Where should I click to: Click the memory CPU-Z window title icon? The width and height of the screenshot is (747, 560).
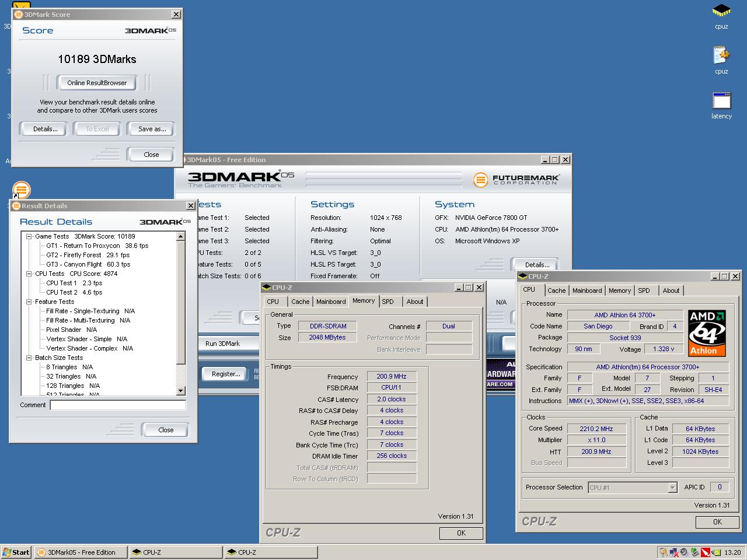point(267,288)
